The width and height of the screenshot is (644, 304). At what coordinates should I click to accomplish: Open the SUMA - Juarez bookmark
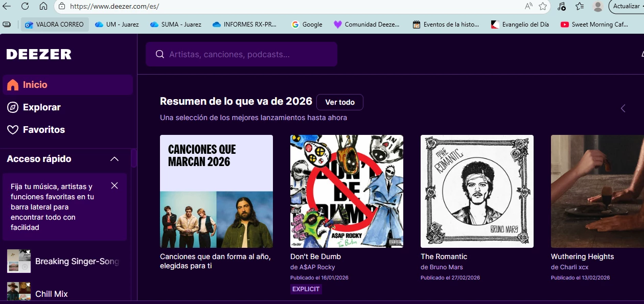176,24
